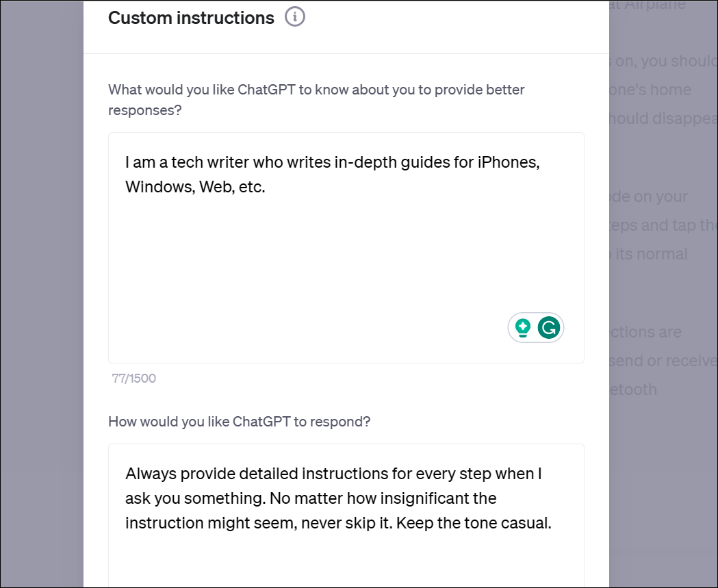Viewport: 718px width, 588px height.
Task: Click the 'Custom instructions' heading
Action: coord(191,18)
